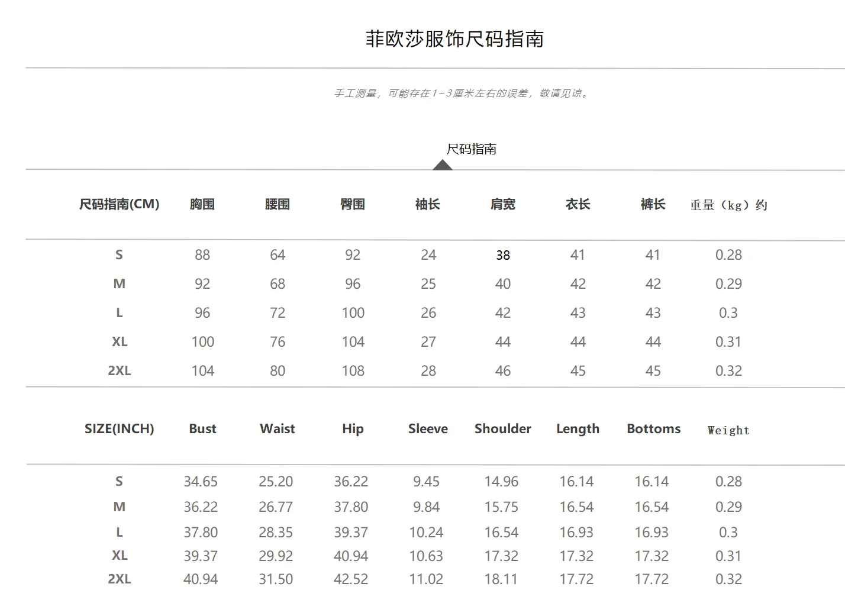845x616 pixels.
Task: Click the 2XL row label in the CM table
Action: click(x=120, y=371)
